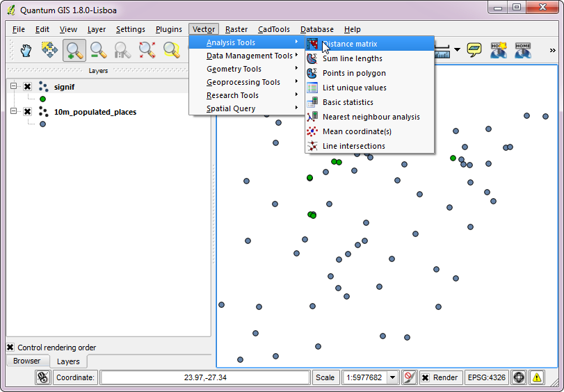Click the Scale value field 1:5977682
The image size is (564, 392).
364,377
